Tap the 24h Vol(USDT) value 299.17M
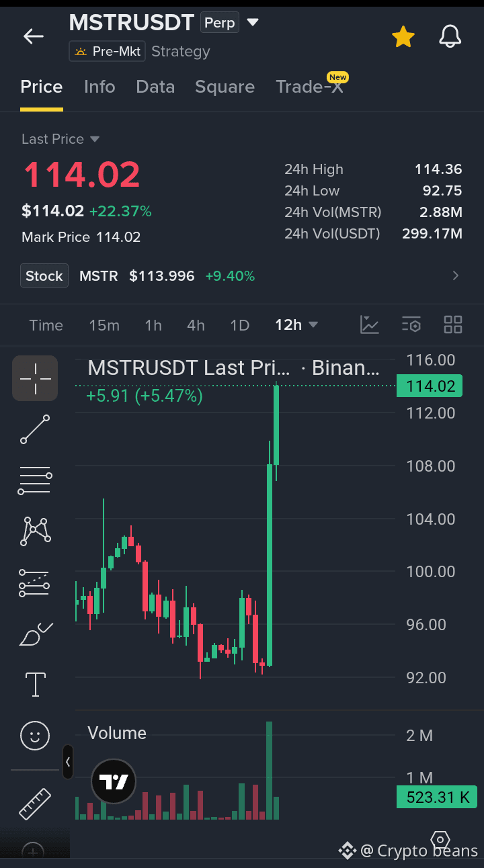 point(432,234)
